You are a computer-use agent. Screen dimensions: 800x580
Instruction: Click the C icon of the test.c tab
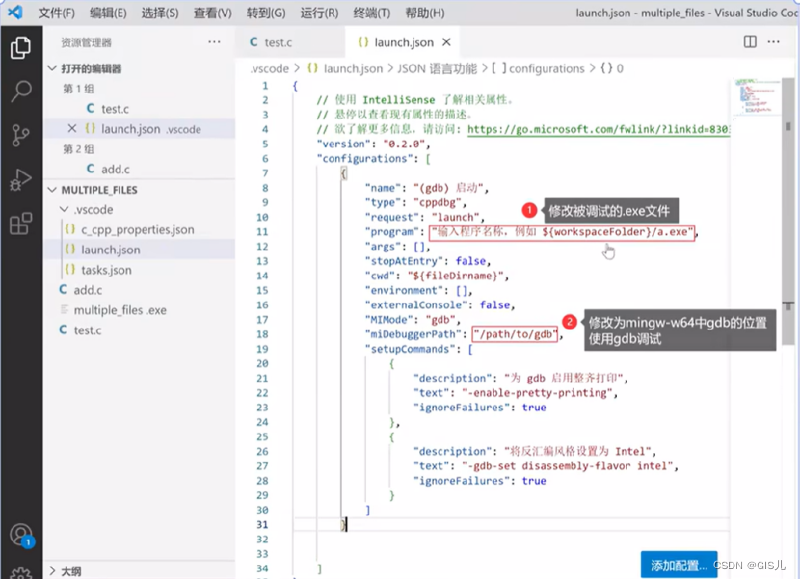[x=254, y=42]
